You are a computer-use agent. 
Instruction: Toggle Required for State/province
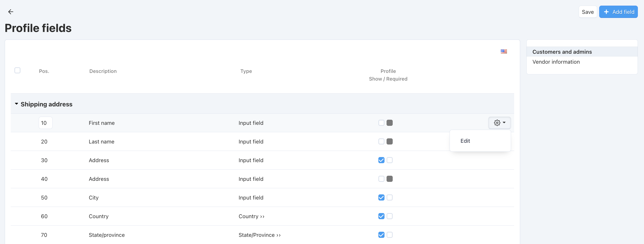point(390,235)
